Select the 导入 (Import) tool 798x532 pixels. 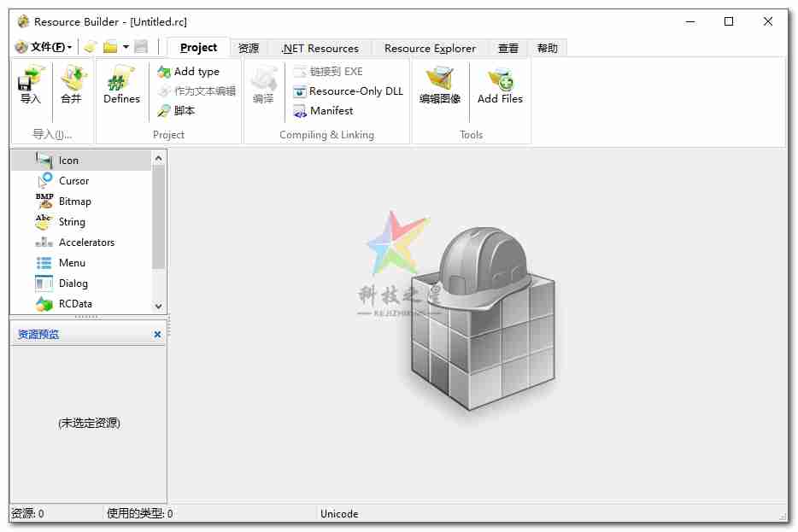point(31,85)
